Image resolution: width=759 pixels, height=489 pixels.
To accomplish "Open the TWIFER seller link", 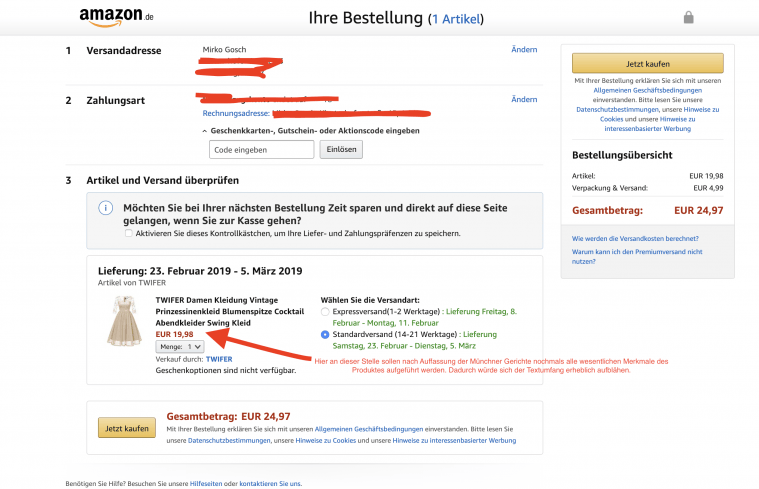I will point(219,358).
